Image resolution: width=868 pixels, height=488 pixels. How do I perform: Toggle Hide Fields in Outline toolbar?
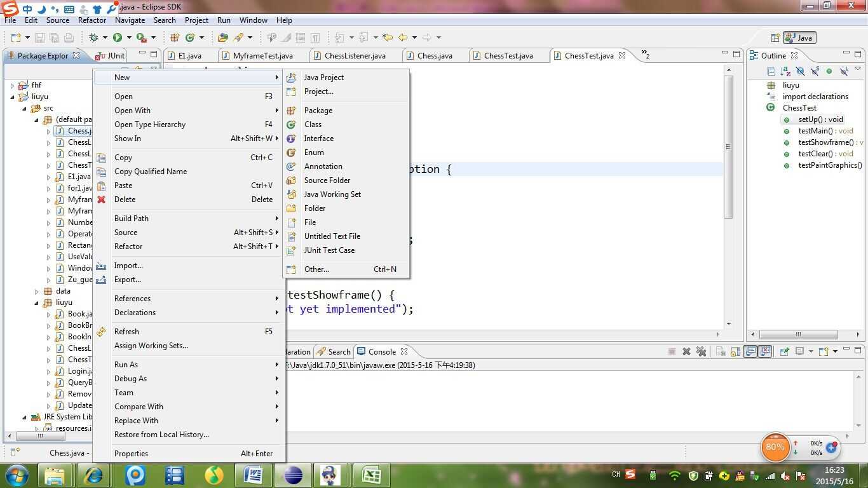(800, 71)
